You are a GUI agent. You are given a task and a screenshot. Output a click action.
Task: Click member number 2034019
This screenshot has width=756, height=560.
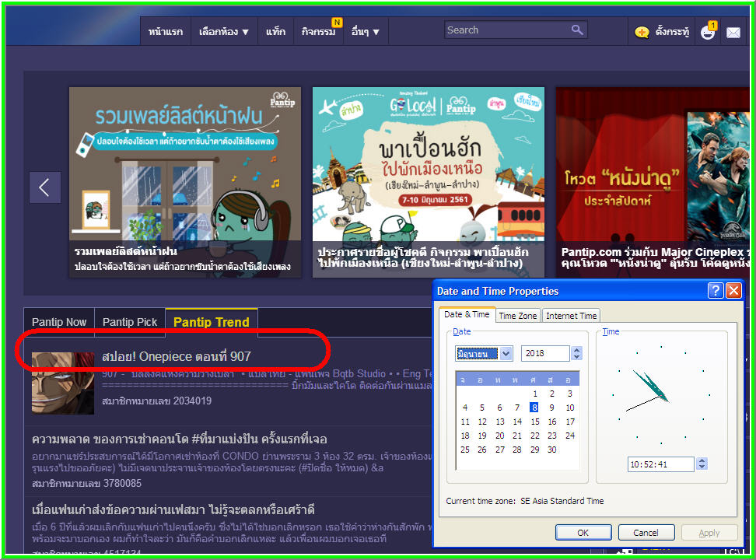click(x=156, y=401)
